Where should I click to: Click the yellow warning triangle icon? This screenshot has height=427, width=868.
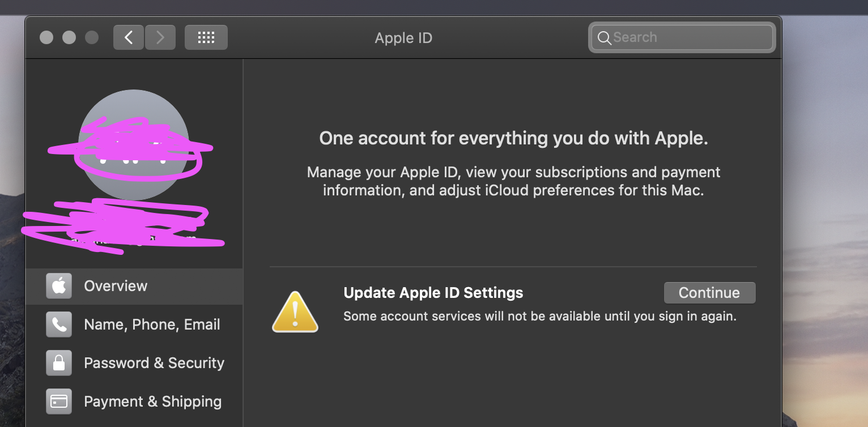(x=295, y=311)
